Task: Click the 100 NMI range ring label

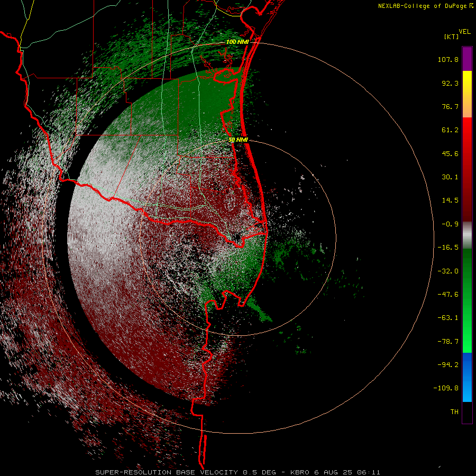Action: [237, 42]
